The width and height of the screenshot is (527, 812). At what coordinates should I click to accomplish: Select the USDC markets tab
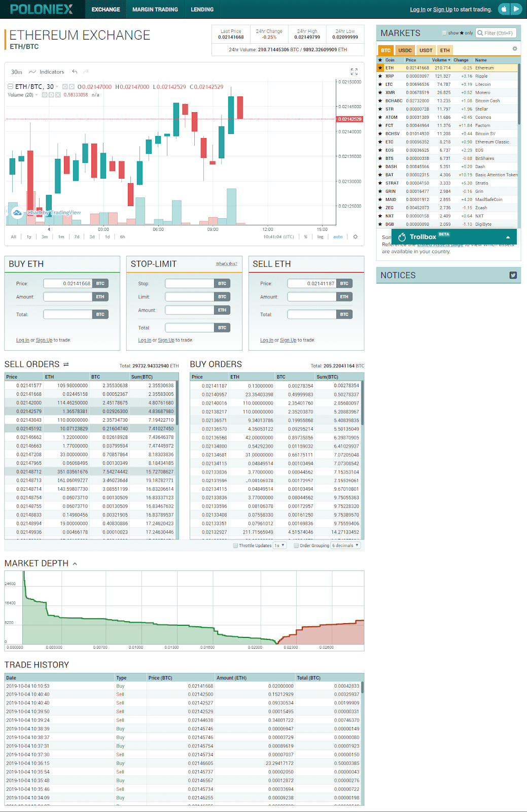click(405, 50)
